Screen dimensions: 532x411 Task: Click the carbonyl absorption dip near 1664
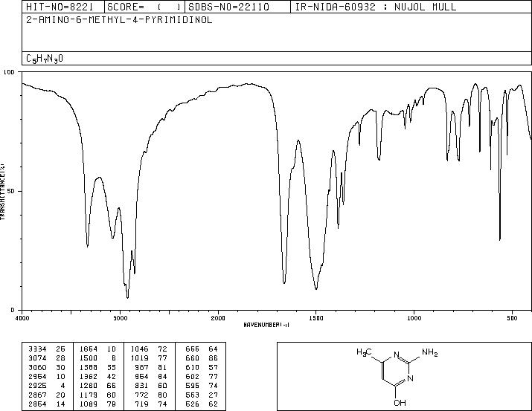[x=284, y=282]
